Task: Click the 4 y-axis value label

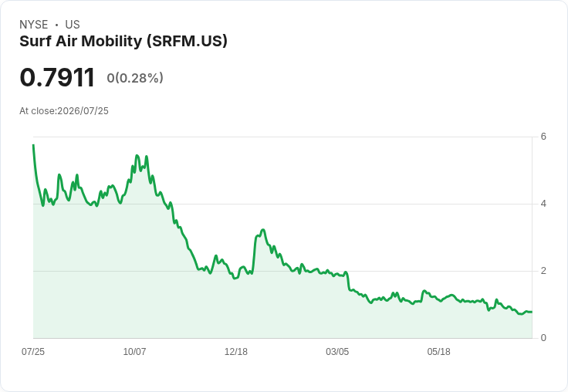Action: pos(543,204)
